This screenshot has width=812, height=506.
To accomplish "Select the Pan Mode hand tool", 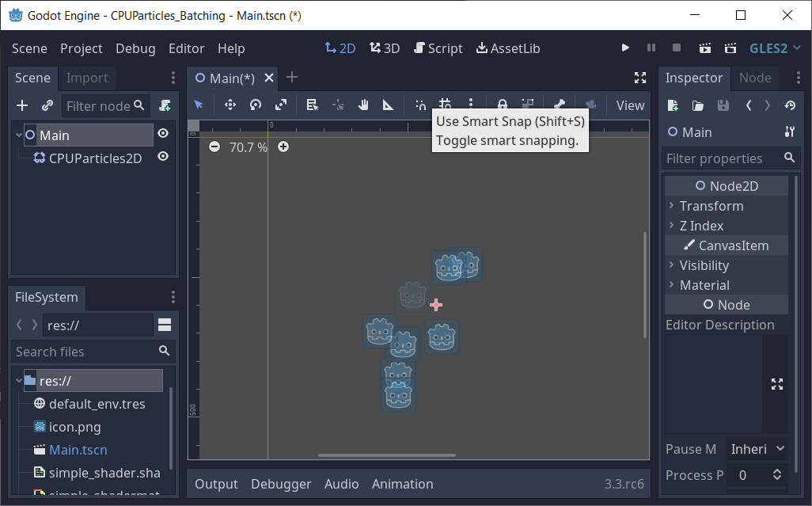I will [x=363, y=105].
